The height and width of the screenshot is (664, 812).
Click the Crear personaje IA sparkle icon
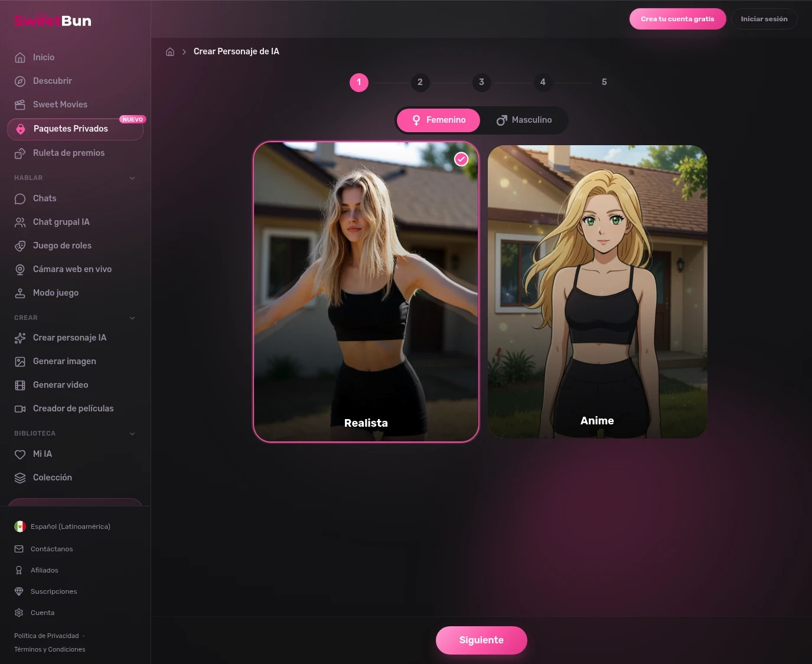point(20,338)
